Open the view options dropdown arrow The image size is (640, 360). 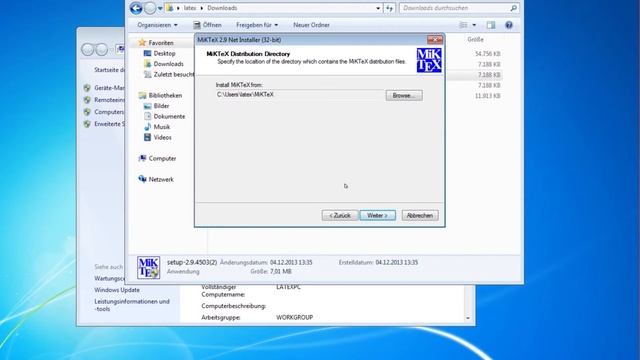(474, 25)
